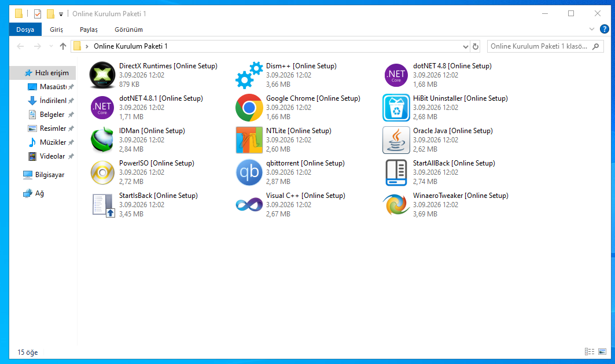The image size is (615, 364).
Task: Click the 'StartIsBack [Online Setup]' file name
Action: (x=158, y=196)
